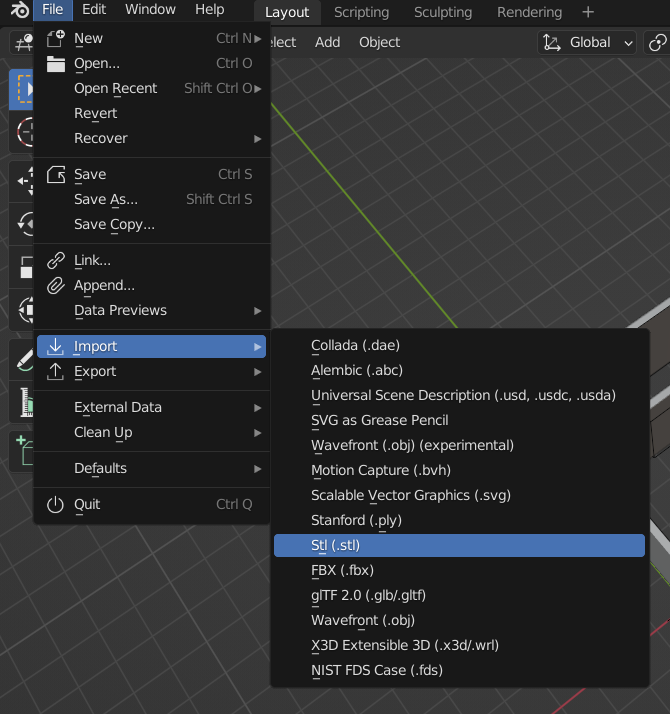Import glTF 2.0 (.glb/.gltf) file

[x=459, y=596]
